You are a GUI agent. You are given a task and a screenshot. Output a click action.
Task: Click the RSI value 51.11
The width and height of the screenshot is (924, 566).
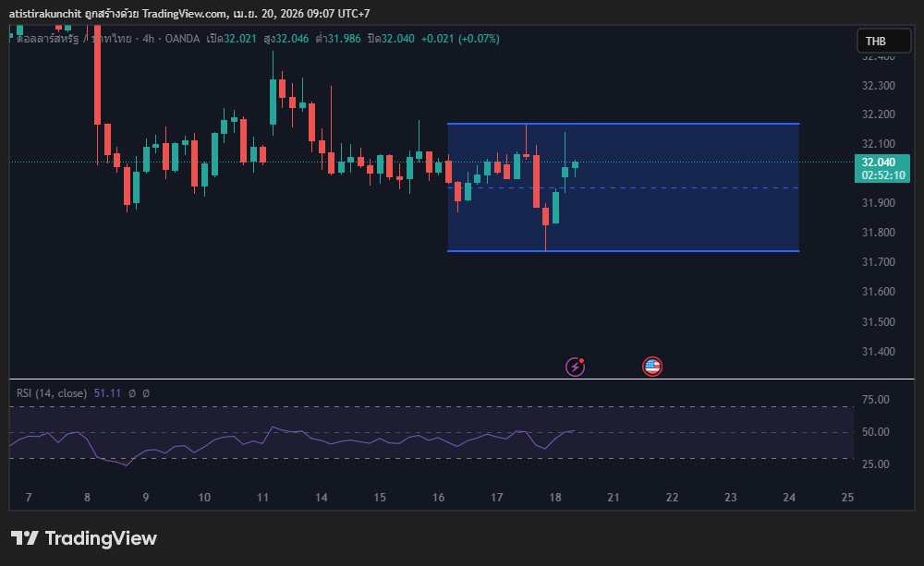tap(106, 393)
